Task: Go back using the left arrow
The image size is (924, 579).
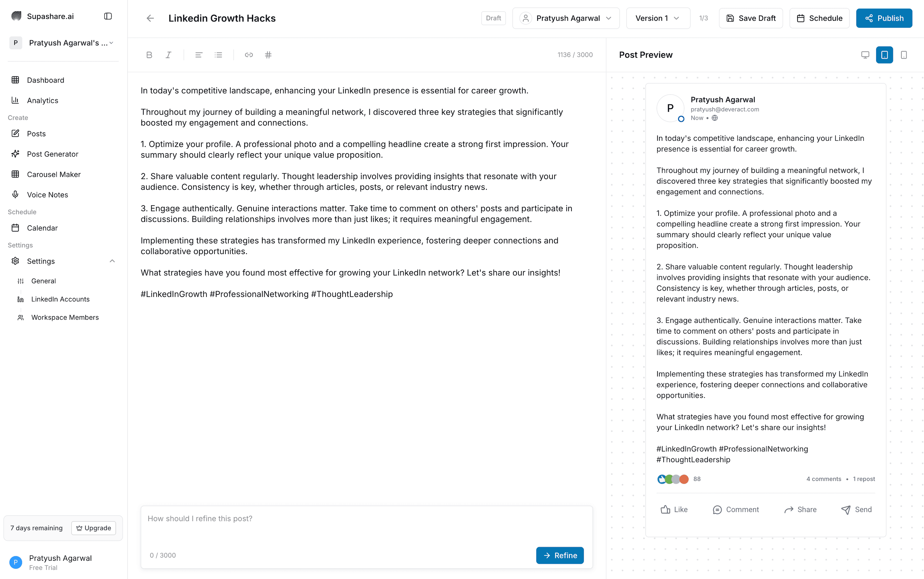Action: [x=150, y=18]
